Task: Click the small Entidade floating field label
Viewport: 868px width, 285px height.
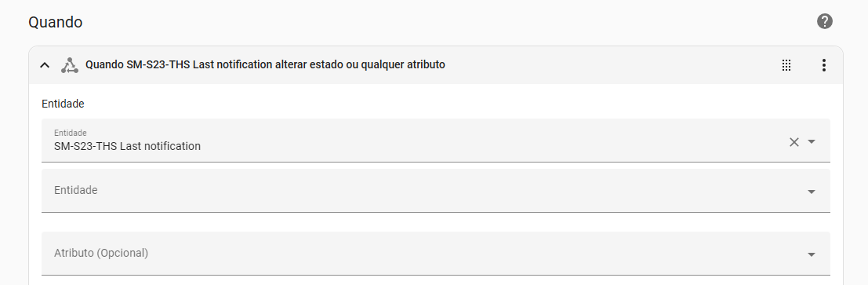Action: (71, 133)
